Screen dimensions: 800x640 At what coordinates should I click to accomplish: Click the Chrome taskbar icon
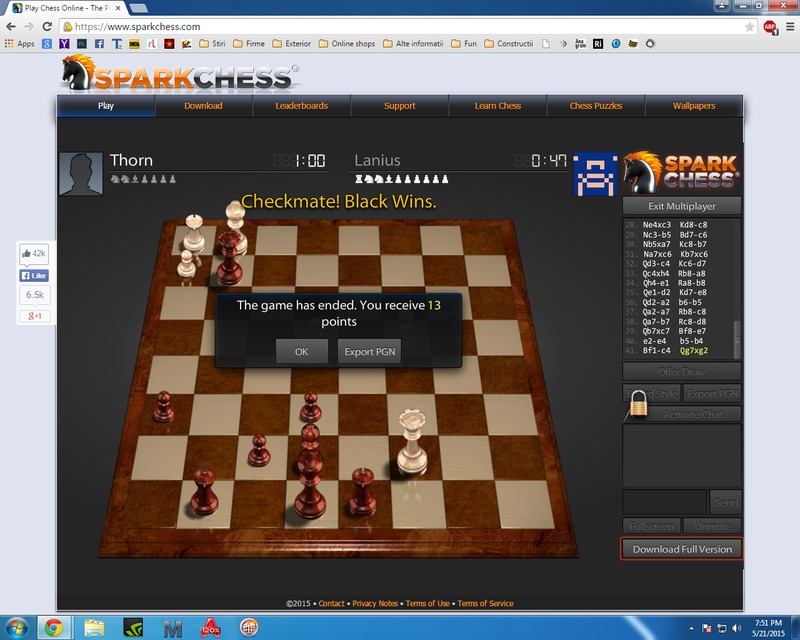point(53,627)
